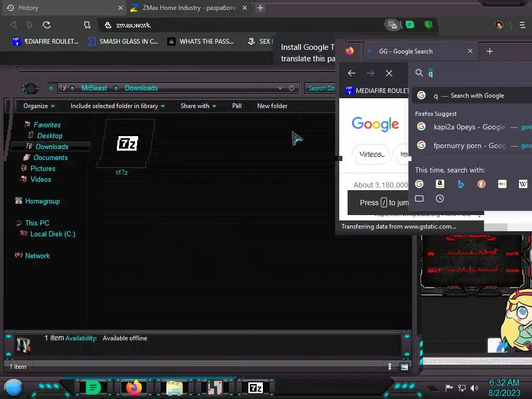
Task: Search this time with Bing
Action: [461, 184]
